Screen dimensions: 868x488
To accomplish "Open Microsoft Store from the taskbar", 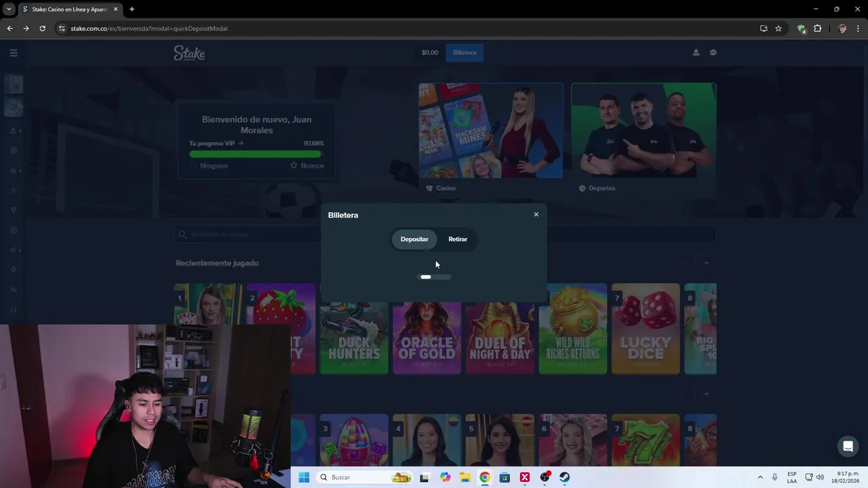I will [505, 477].
